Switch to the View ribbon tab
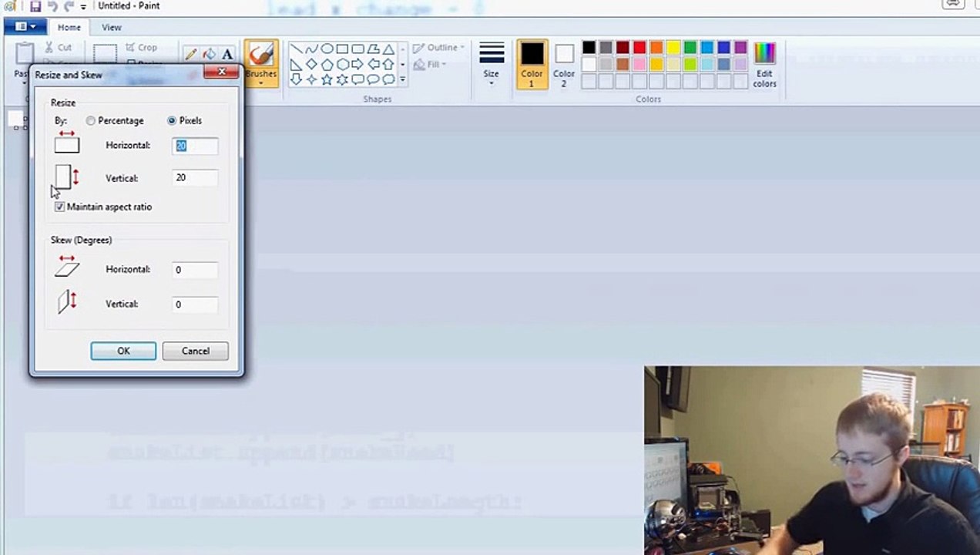This screenshot has width=980, height=555. pos(112,27)
